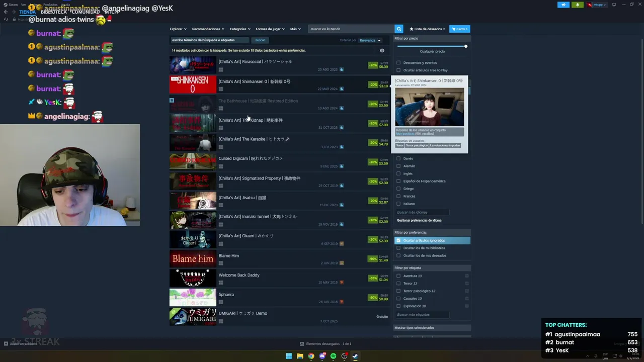Open the Lista de deseados wishlist
This screenshot has height=362, width=644.
pos(427,29)
